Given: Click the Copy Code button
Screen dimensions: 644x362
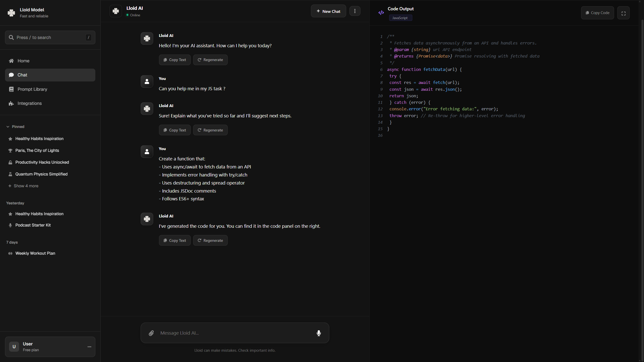Looking at the screenshot, I should pyautogui.click(x=597, y=13).
